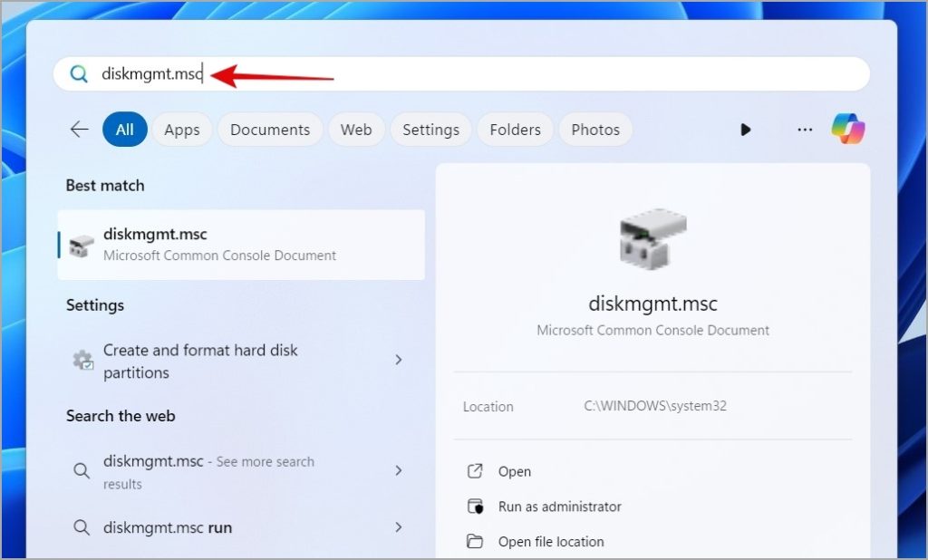Switch to the Folders filter tab
The height and width of the screenshot is (560, 928).
(515, 129)
